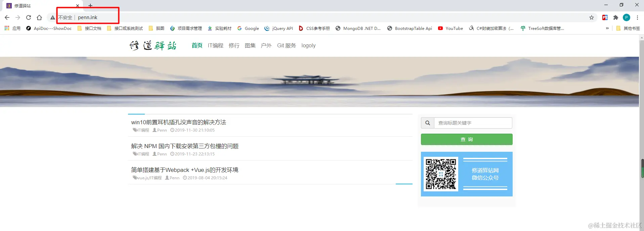Open the profile avatar P
The height and width of the screenshot is (231, 644).
pyautogui.click(x=627, y=17)
